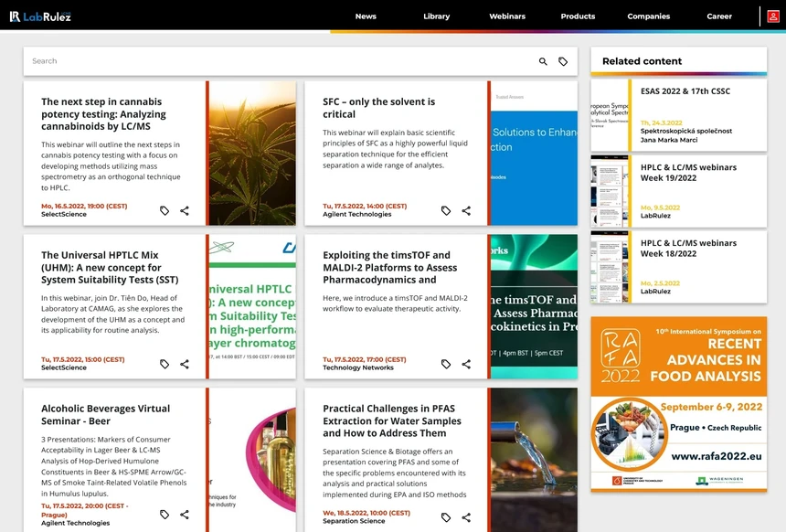Click the magnifier search icon

click(543, 61)
